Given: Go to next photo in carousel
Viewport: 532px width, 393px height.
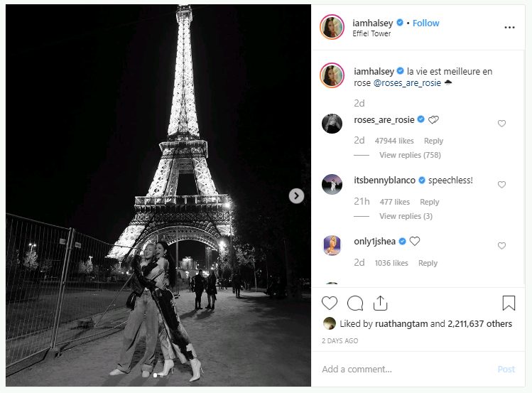Looking at the screenshot, I should click(x=297, y=196).
